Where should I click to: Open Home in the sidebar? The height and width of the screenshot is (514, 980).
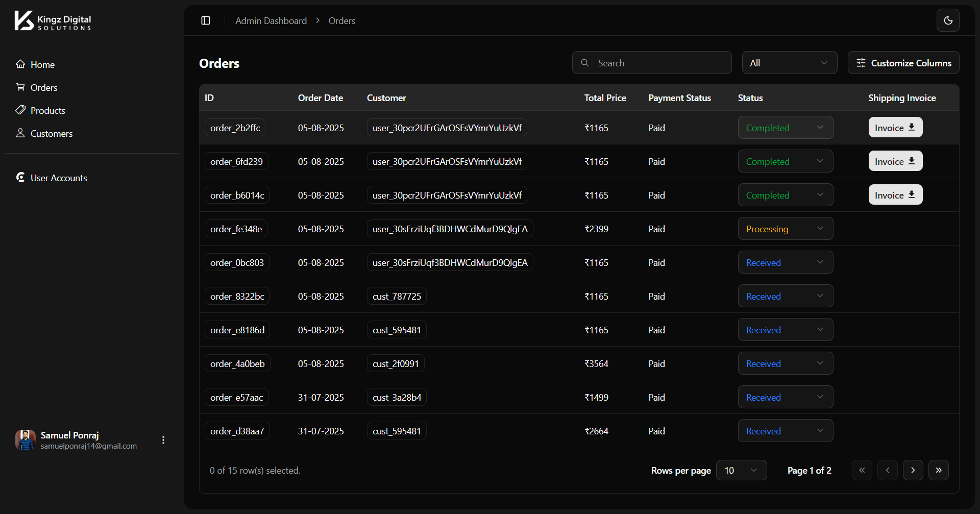coord(42,65)
